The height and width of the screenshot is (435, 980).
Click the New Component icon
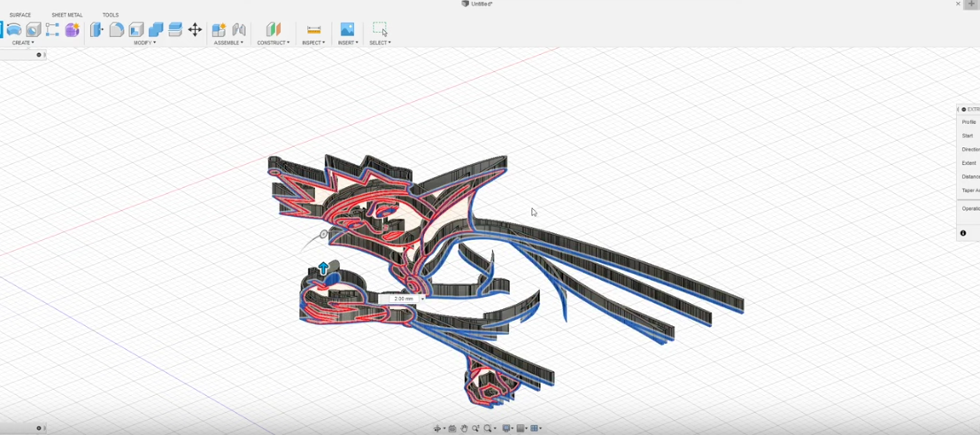pyautogui.click(x=219, y=29)
